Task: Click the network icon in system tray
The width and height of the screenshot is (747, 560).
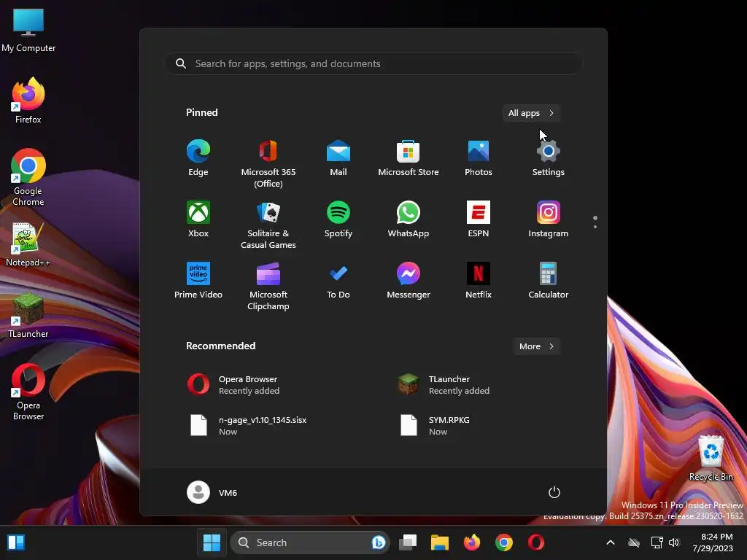Action: pos(657,542)
